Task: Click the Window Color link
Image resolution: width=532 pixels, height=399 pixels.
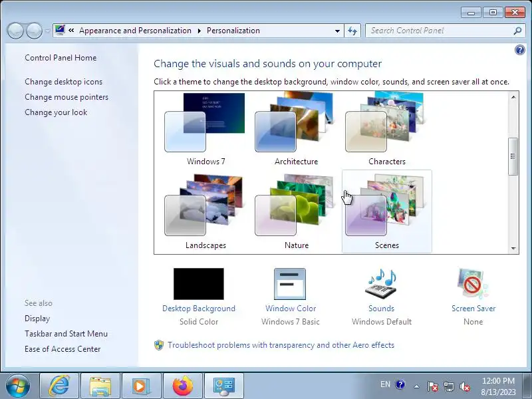Action: (x=291, y=309)
